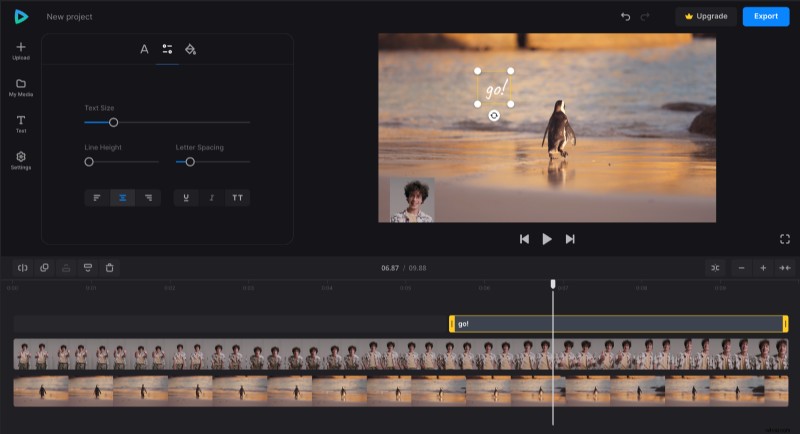Skip forward with the next control
This screenshot has width=800, height=434.
pos(570,239)
